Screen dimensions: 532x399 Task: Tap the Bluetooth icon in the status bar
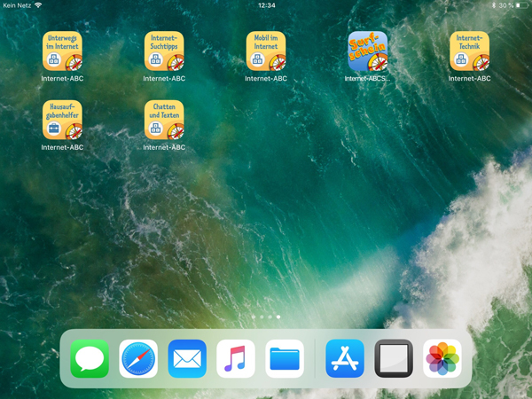494,5
